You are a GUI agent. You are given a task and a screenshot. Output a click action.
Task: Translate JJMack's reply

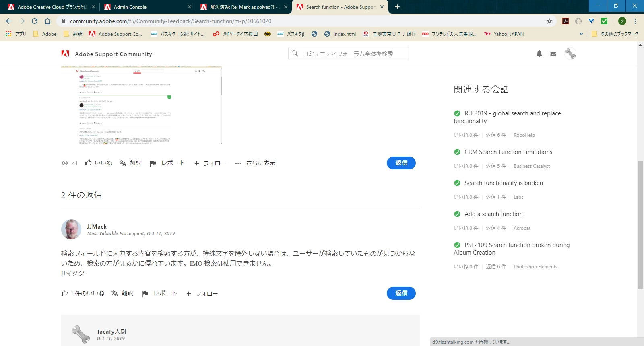(122, 293)
